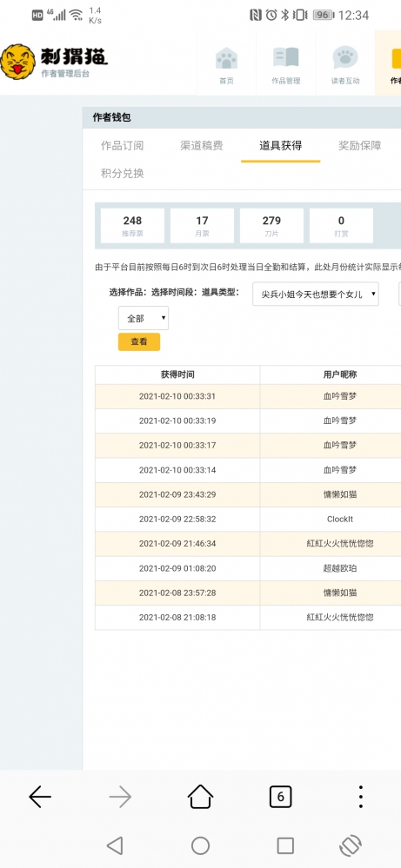Tap the Wi-Fi status icon
This screenshot has height=868, width=401.
point(76,15)
